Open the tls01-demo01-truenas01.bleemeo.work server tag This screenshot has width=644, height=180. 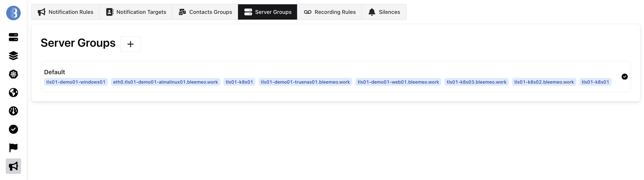coord(305,82)
